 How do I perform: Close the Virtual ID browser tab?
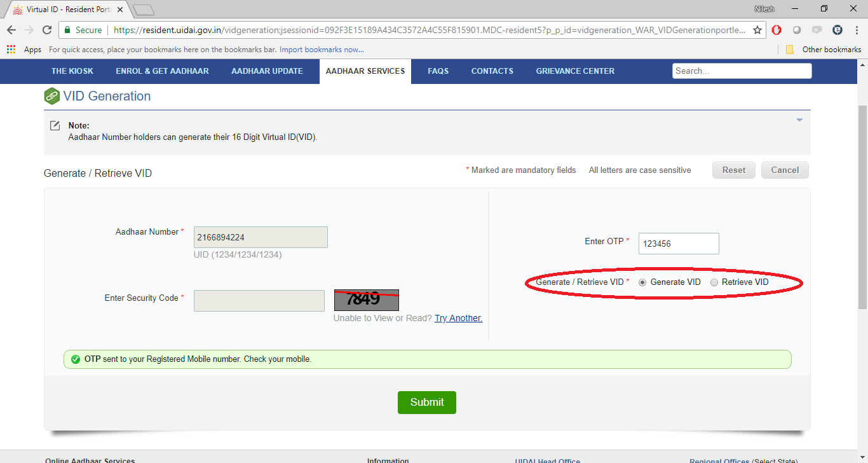120,10
